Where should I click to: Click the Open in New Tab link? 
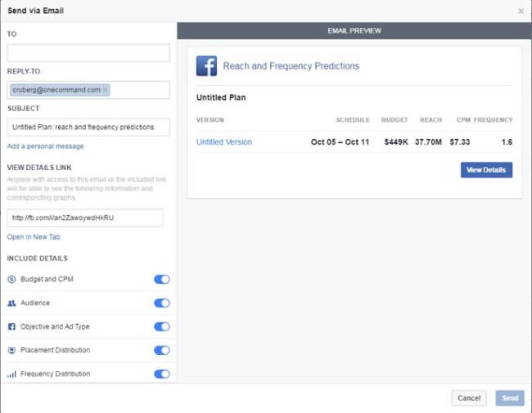[x=34, y=237]
